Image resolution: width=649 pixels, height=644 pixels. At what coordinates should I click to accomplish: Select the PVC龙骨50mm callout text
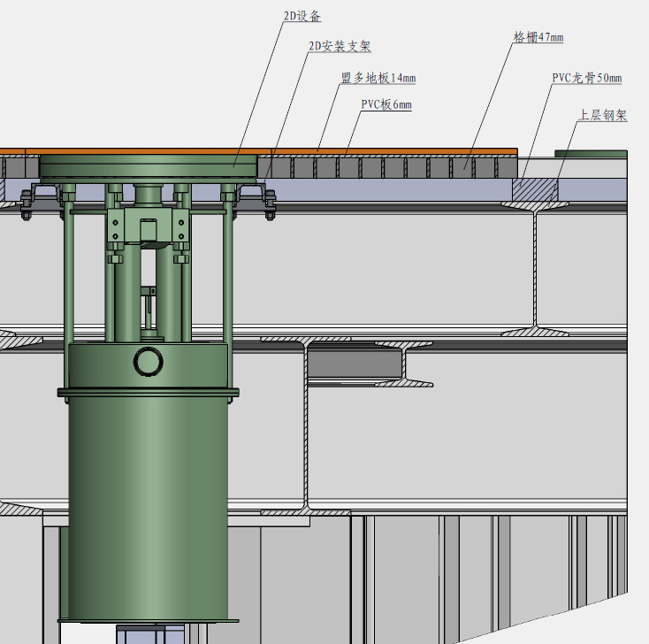click(x=586, y=78)
